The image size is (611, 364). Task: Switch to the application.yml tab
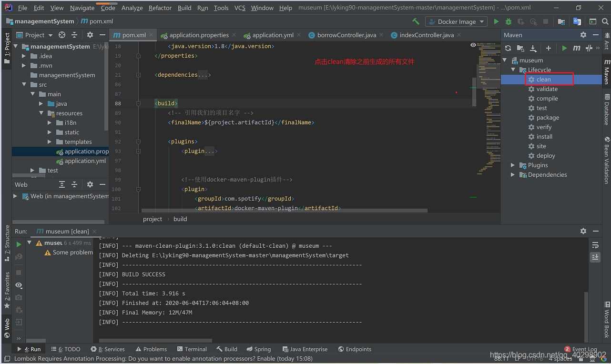point(273,35)
